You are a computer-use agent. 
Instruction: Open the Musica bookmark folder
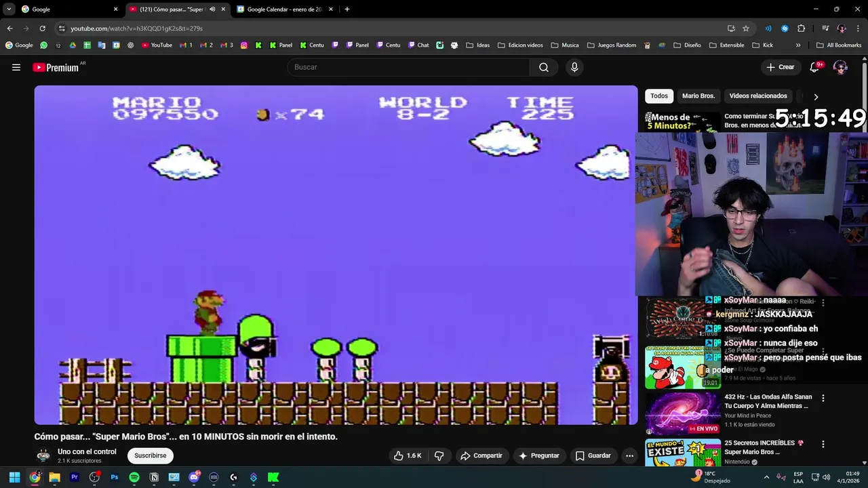point(565,45)
